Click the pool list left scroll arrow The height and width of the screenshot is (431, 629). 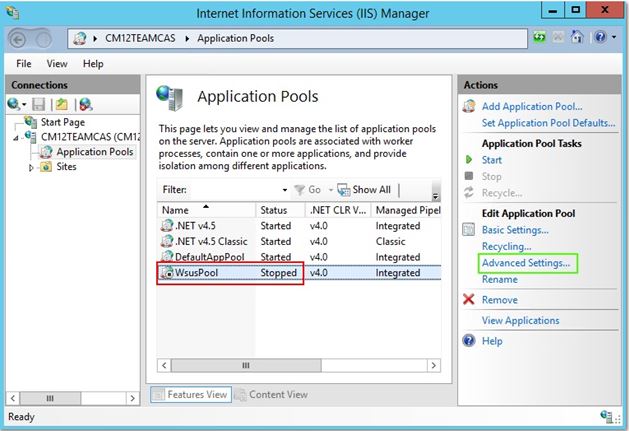click(164, 365)
